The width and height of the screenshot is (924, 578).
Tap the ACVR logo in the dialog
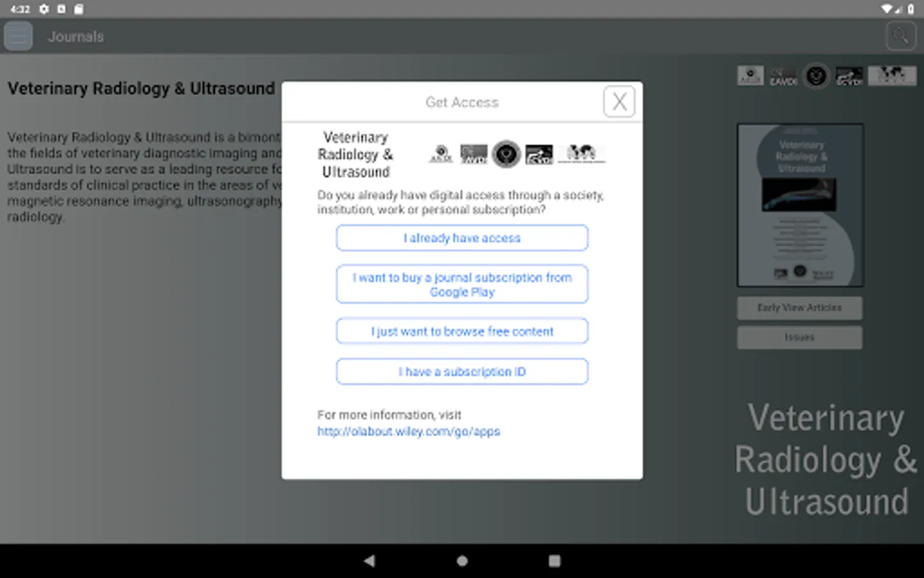point(441,154)
